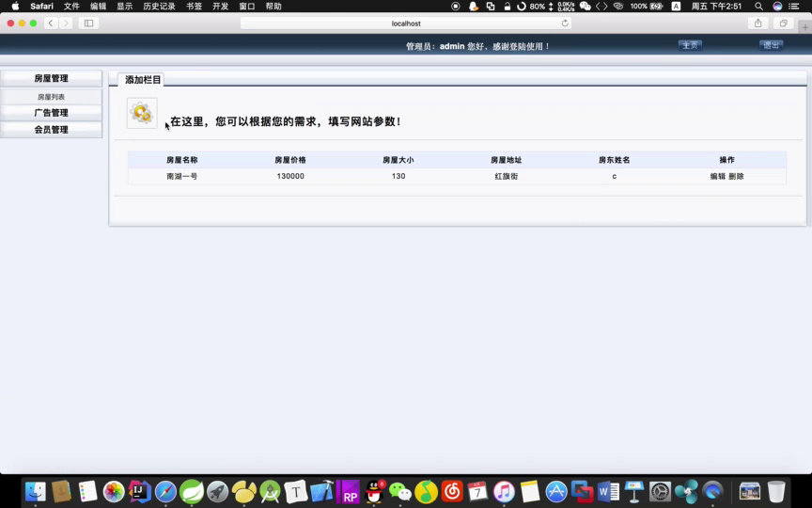Click the WeChat menu bar status icon
812x508 pixels.
pyautogui.click(x=586, y=7)
